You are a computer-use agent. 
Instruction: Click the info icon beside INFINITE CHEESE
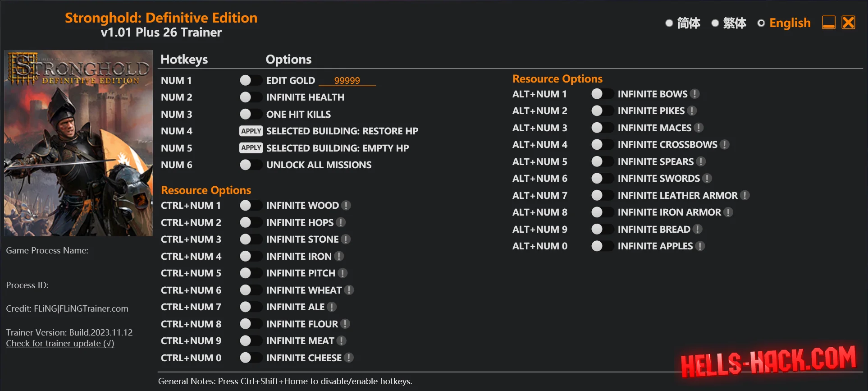coord(348,358)
